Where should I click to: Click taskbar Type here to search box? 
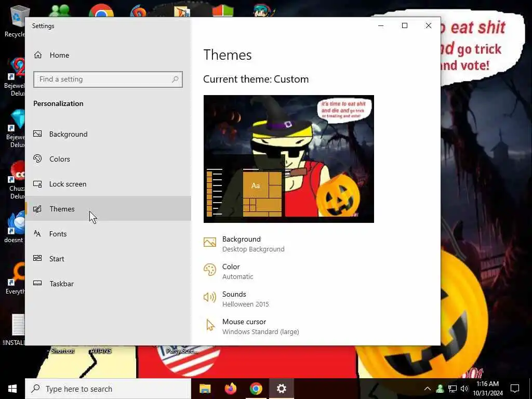pyautogui.click(x=108, y=389)
